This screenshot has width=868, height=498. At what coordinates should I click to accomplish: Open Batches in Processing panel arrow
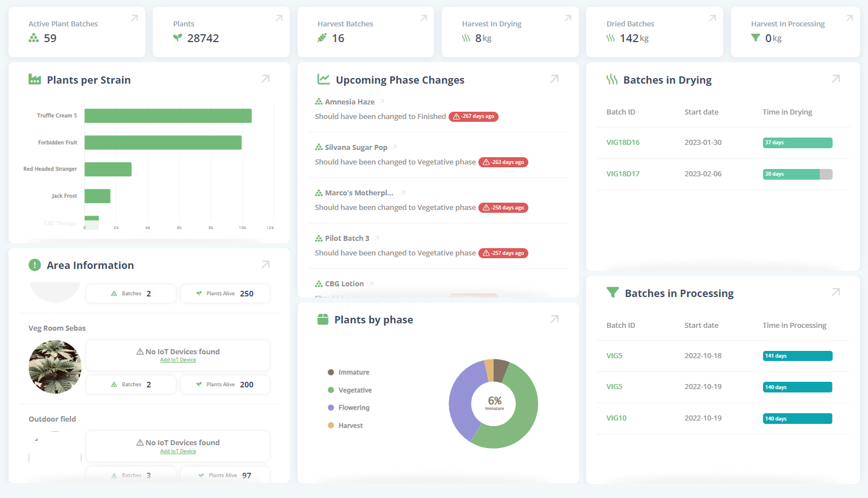coord(835,293)
